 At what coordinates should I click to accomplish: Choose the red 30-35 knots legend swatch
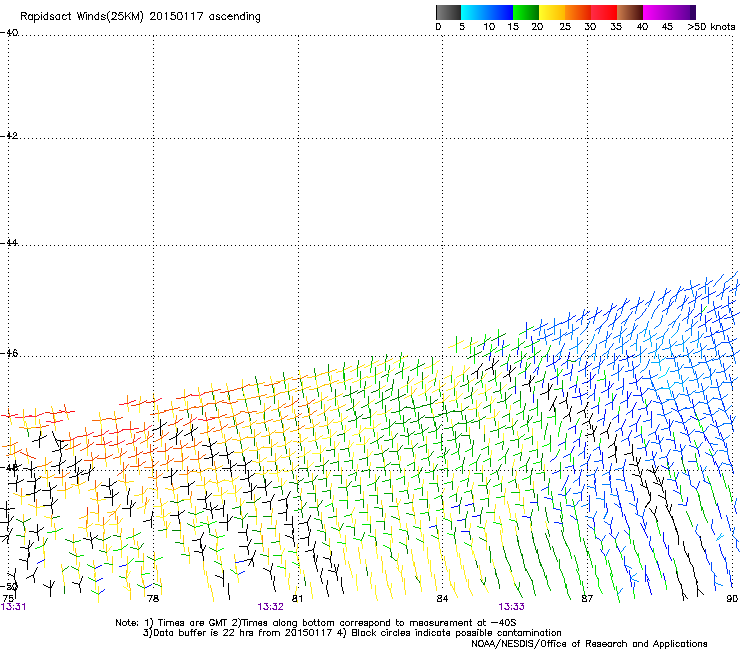click(604, 12)
